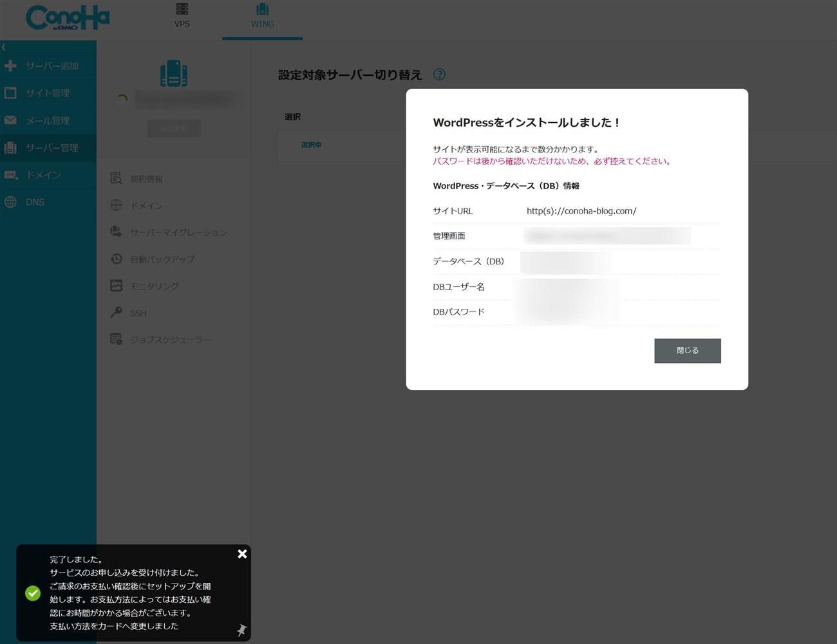Open ドメイン in the server submenu

(x=146, y=206)
